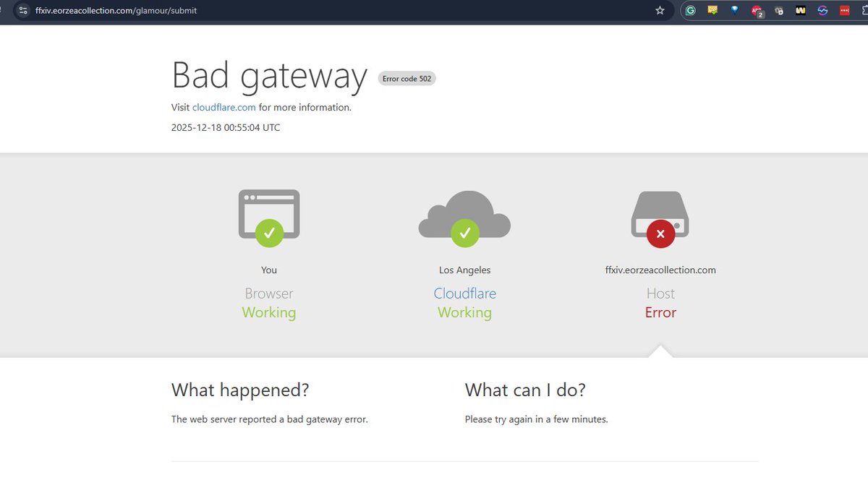Open the Grammarly extension icon

(x=691, y=10)
